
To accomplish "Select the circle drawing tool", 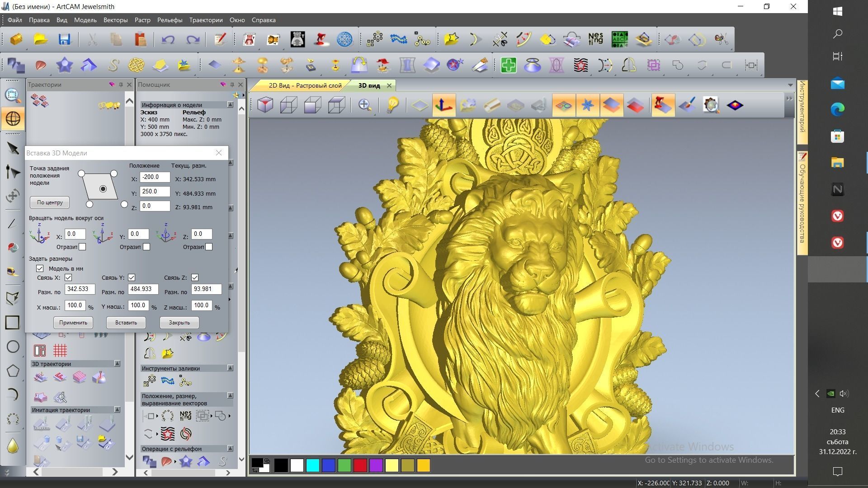I will point(13,347).
